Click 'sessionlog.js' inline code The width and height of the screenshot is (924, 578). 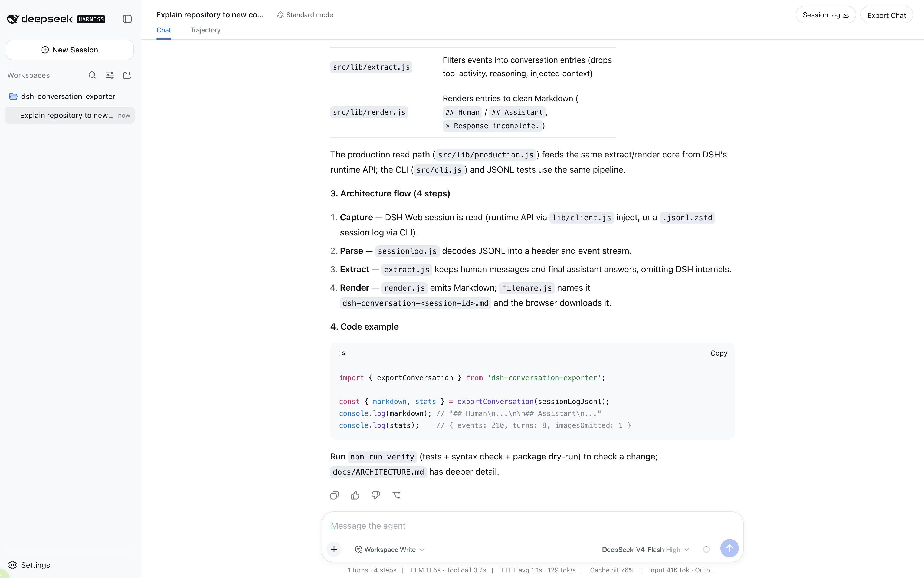[407, 251]
